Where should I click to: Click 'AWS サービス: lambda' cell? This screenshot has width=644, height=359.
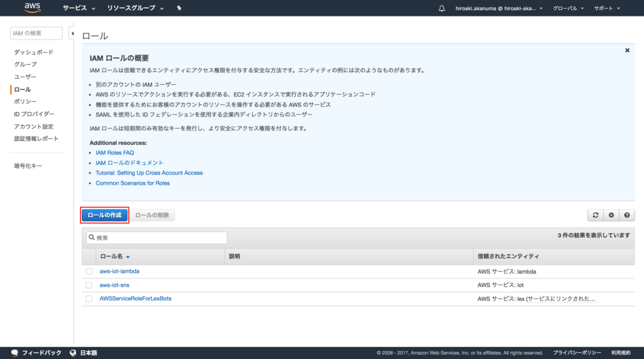(x=507, y=272)
